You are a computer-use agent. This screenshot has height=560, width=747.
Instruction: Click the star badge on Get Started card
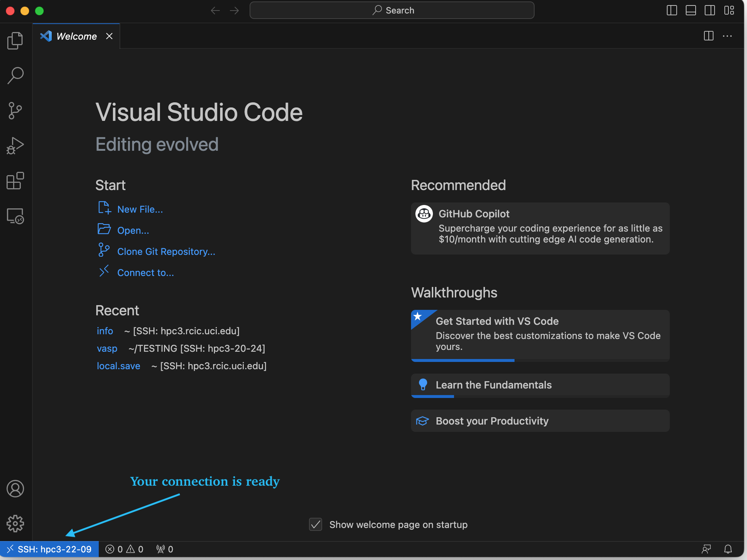(x=418, y=316)
